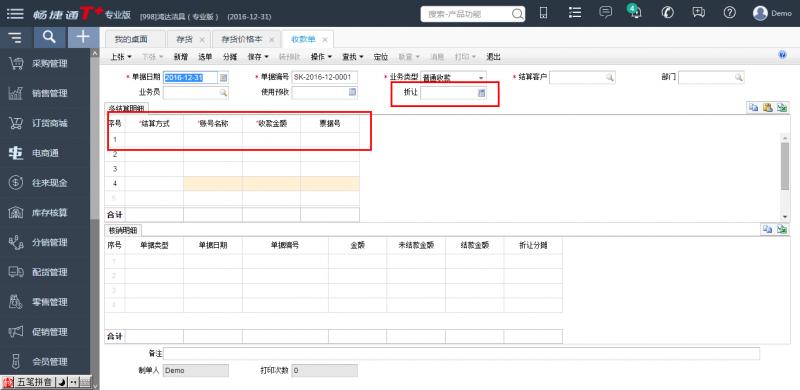Close the 存货价格本 tab

(271, 39)
